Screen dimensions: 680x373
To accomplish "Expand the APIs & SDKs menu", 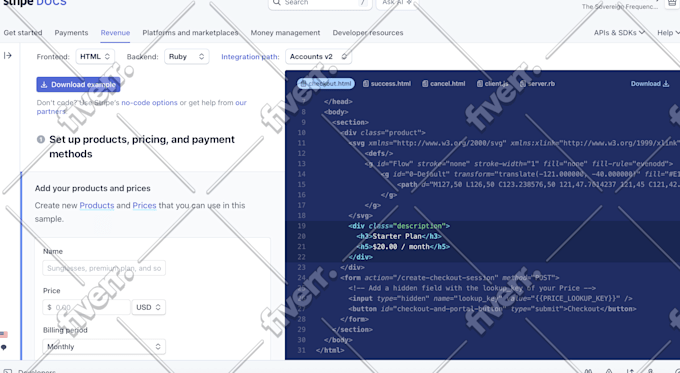I will pos(619,33).
